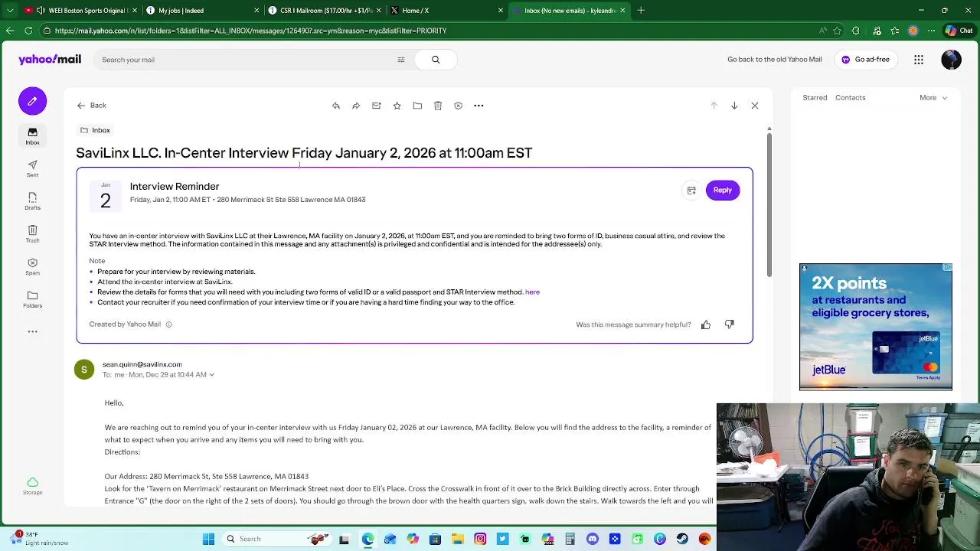
Task: Star this message
Action: pos(397,106)
